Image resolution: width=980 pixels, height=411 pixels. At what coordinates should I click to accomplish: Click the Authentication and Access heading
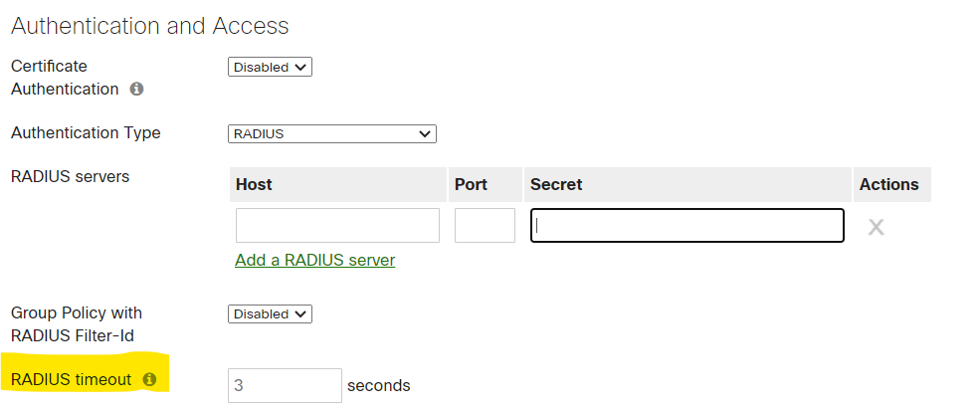tap(149, 26)
